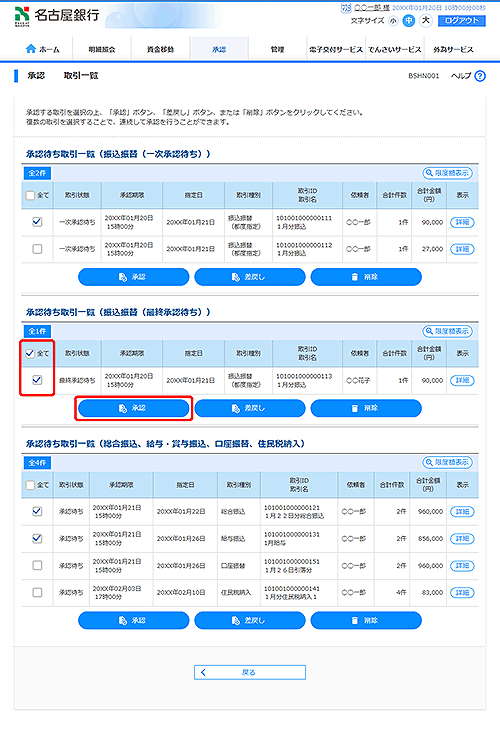Check transaction 101001000000112 checkbox
This screenshot has height=729, width=500.
tap(37, 249)
